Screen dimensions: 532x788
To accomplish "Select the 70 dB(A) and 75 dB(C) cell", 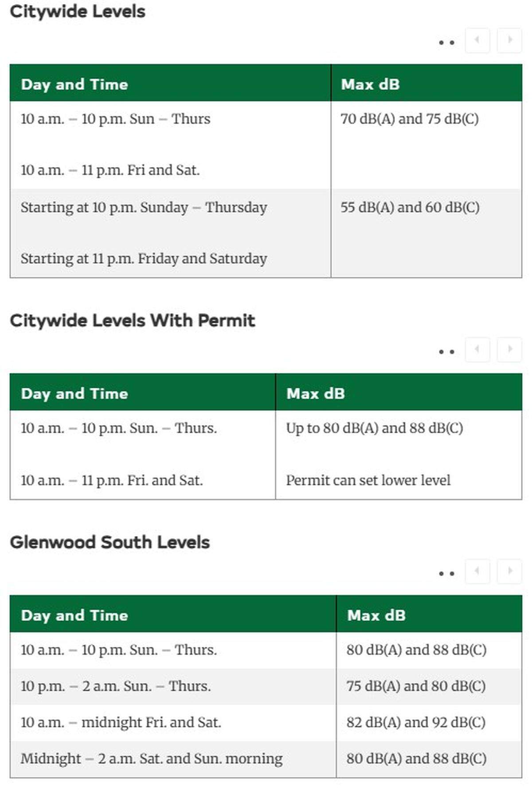I will pos(426,145).
